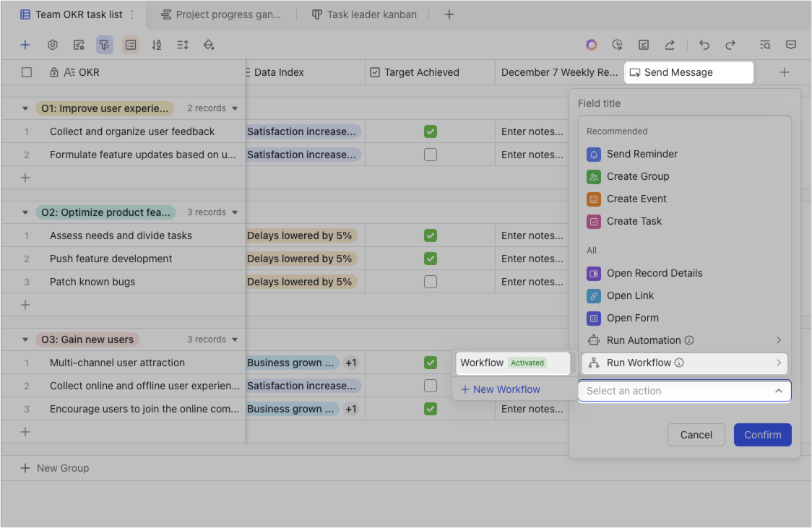The width and height of the screenshot is (812, 528).
Task: Click the New Workflow link
Action: pos(500,389)
